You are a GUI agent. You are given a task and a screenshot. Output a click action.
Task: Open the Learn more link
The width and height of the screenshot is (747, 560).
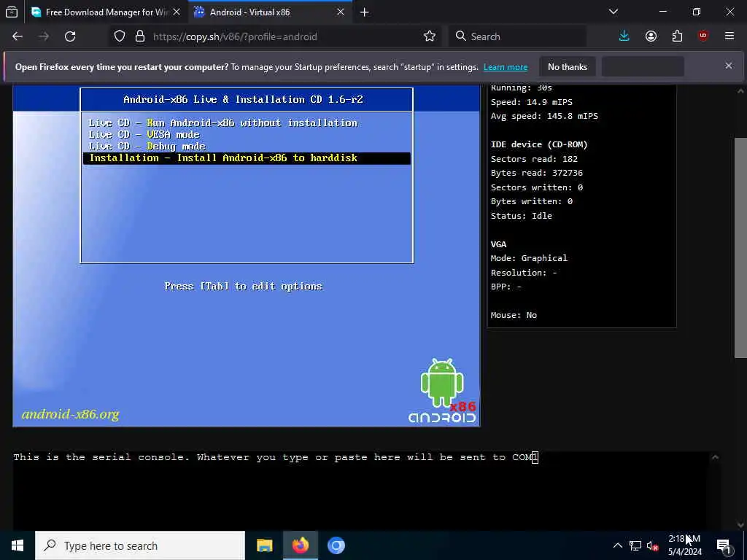tap(506, 67)
